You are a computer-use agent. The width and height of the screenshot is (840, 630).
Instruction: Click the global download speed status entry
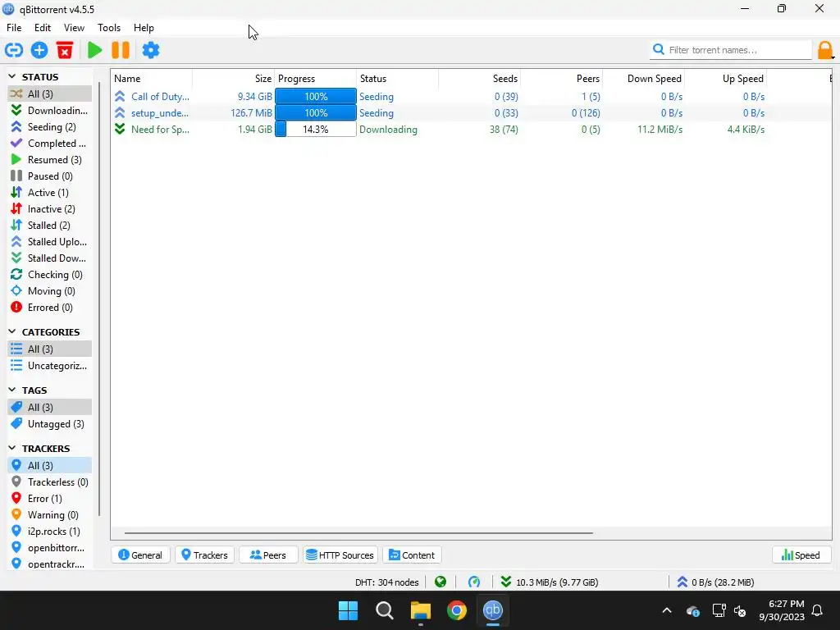click(x=549, y=582)
